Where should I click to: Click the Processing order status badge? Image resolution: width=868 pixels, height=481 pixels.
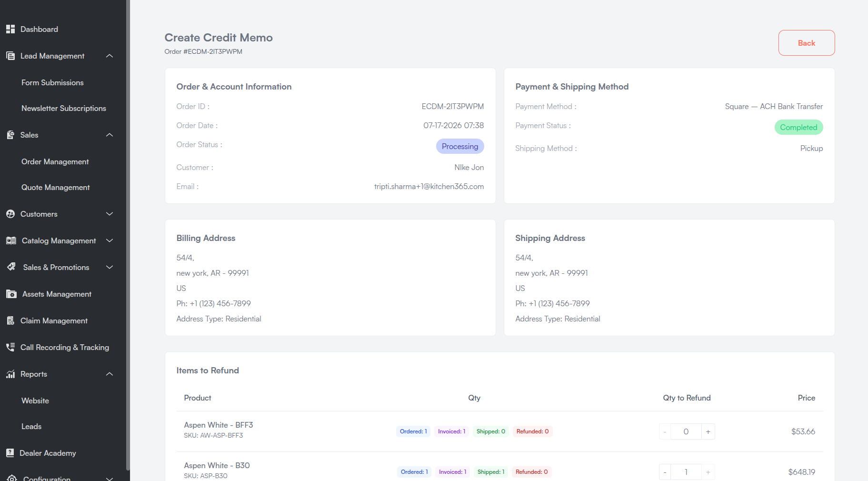pos(460,146)
